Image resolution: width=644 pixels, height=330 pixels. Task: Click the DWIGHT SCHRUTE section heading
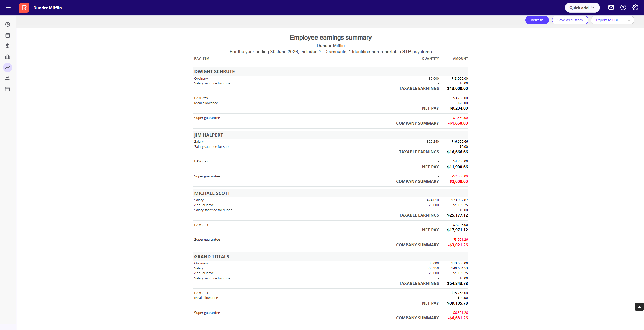tap(214, 72)
